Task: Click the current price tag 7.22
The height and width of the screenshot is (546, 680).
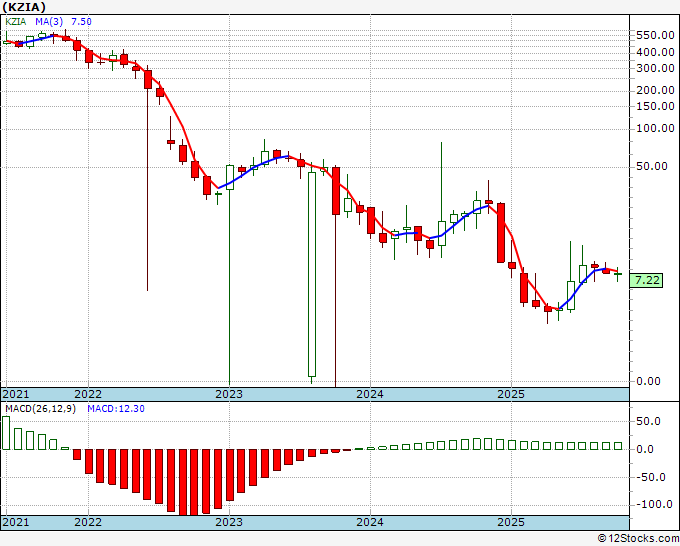Action: tap(647, 280)
